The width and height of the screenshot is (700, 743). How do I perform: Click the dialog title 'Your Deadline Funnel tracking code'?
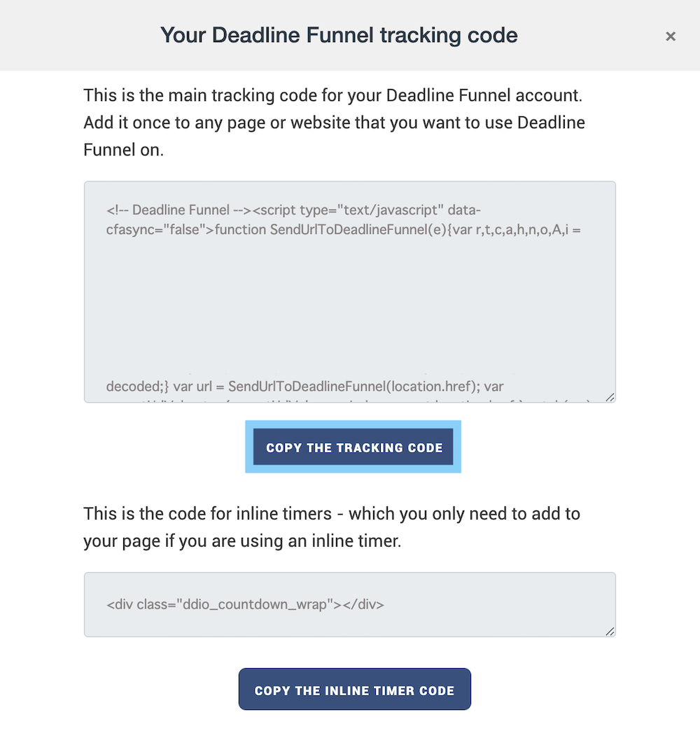coord(339,35)
